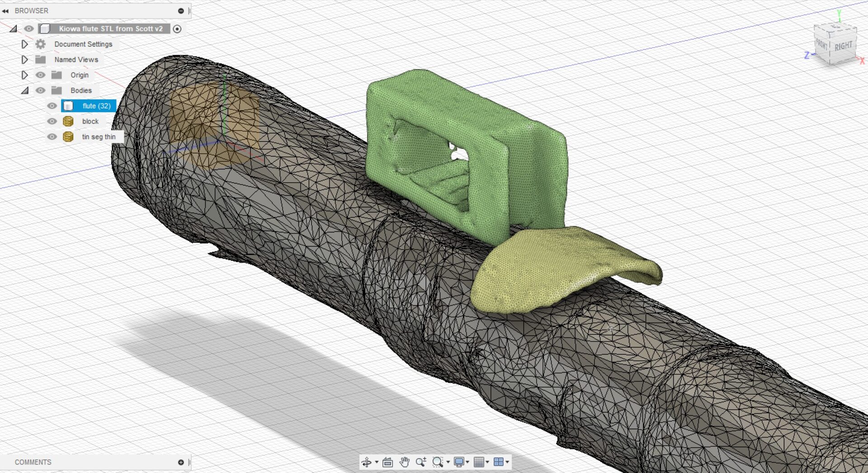Expand the Document Settings node
Screen dimensions: 868x473
coord(24,44)
